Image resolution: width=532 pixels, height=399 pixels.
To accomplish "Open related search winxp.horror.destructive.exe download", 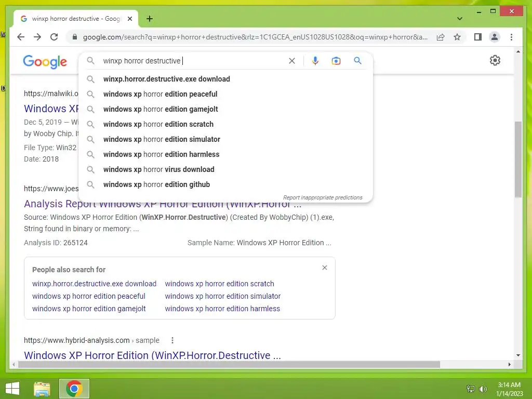I will tap(95, 284).
